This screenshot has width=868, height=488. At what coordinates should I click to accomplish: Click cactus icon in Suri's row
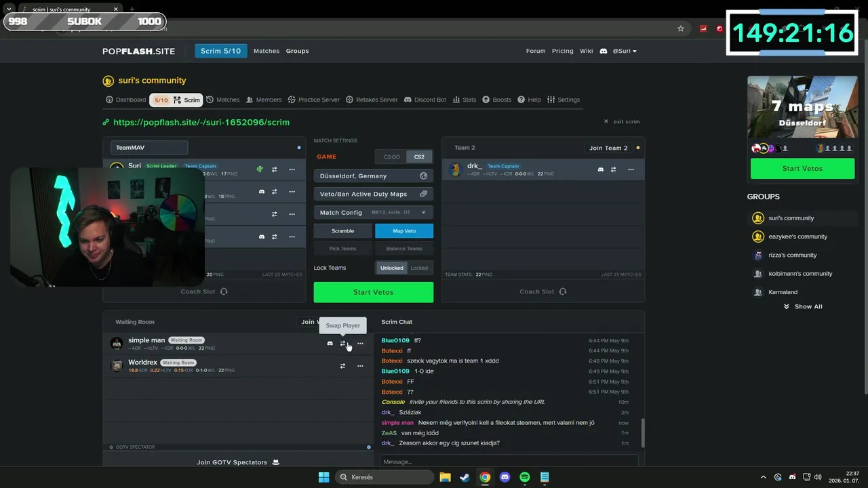click(x=260, y=169)
